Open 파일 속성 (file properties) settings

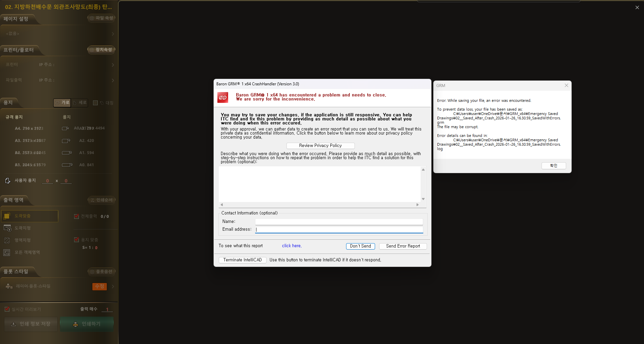pyautogui.click(x=101, y=18)
